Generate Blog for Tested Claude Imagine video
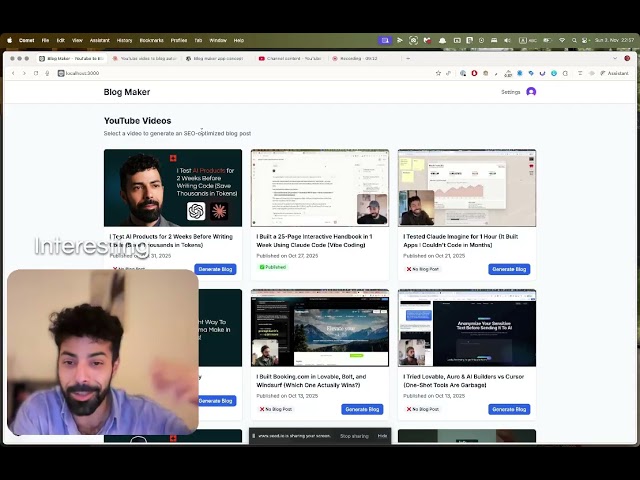 pyautogui.click(x=509, y=269)
